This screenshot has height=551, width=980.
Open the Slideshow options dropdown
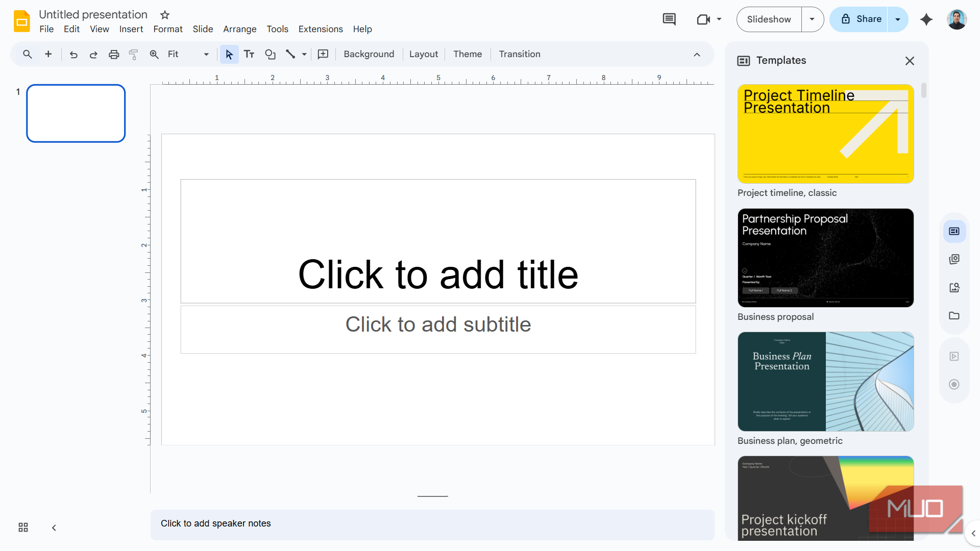coord(812,19)
